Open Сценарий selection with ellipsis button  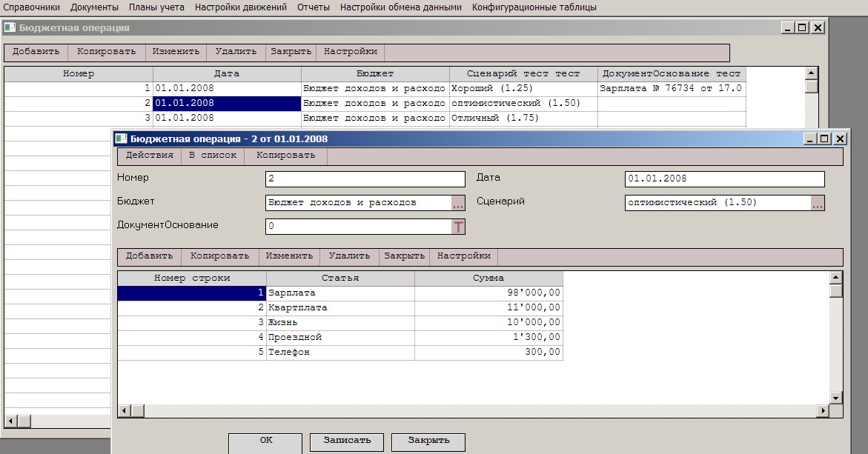[x=817, y=203]
